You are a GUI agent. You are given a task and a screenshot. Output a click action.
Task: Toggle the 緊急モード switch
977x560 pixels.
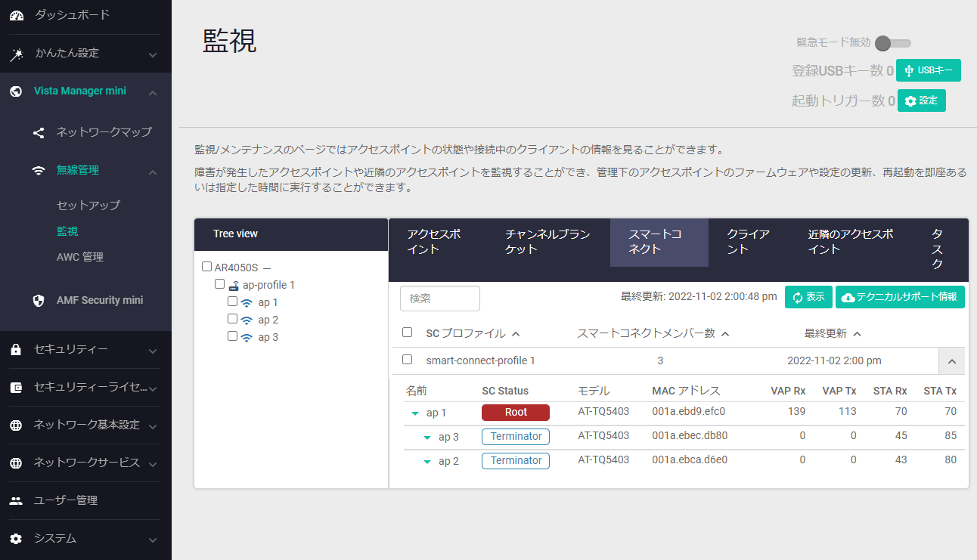tap(892, 43)
